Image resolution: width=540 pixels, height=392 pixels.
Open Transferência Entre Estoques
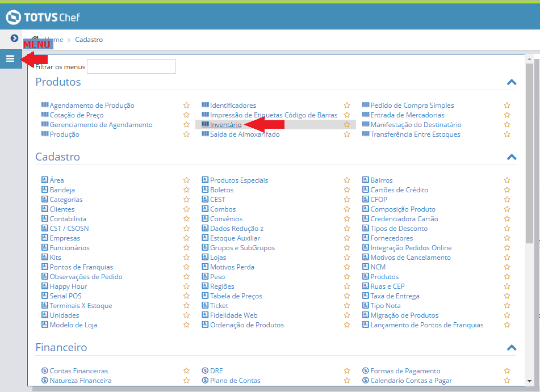[x=415, y=134]
